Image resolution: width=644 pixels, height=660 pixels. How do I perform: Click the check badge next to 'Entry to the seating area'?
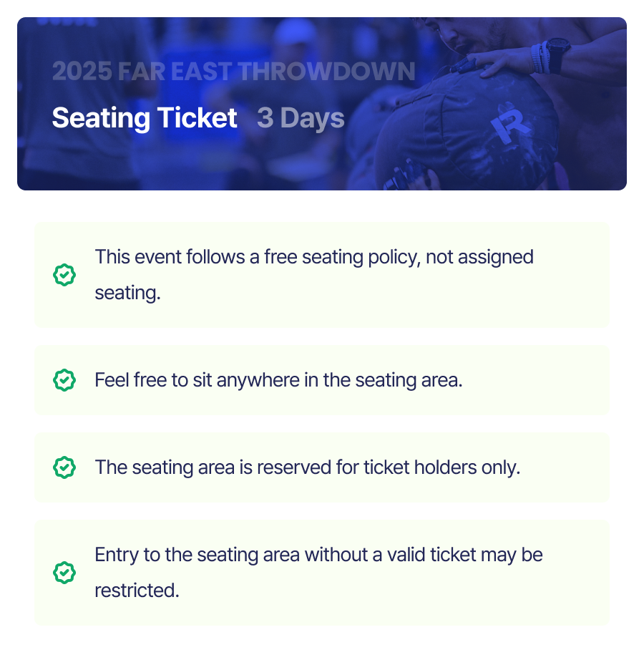click(64, 573)
